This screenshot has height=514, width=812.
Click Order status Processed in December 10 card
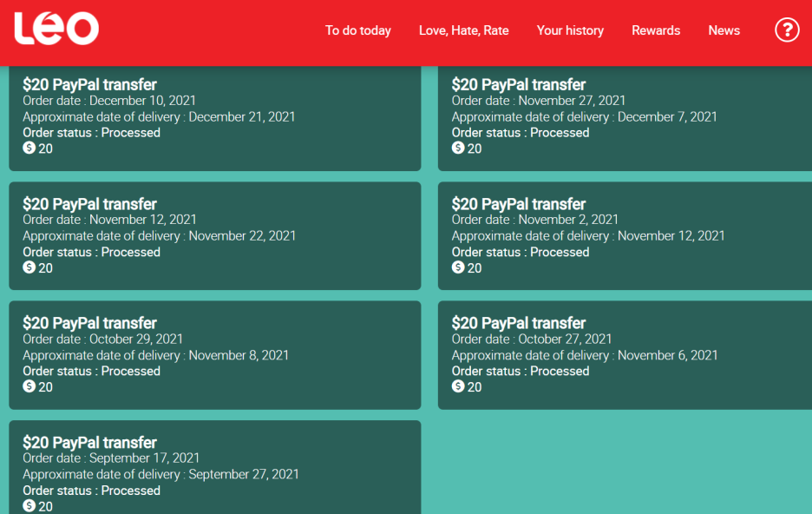tap(92, 133)
